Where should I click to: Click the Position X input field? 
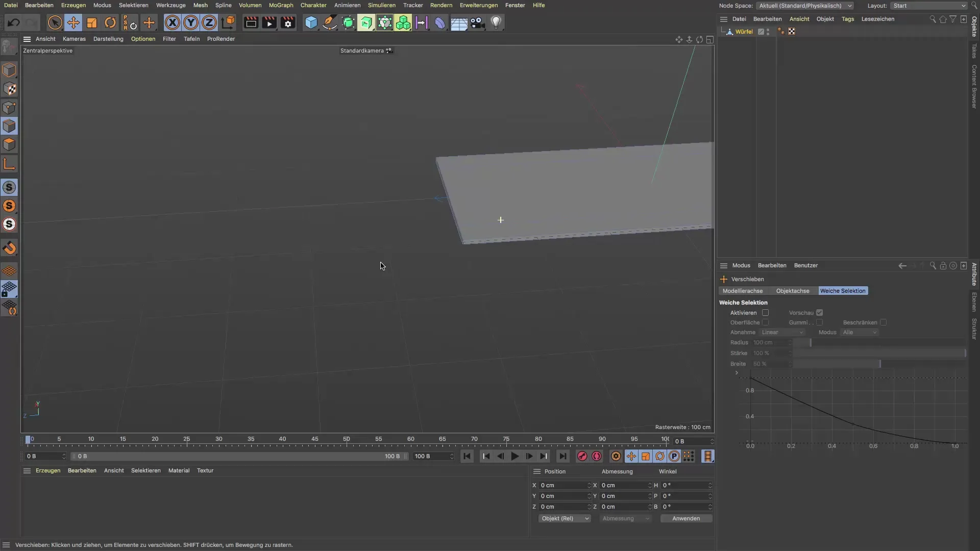click(565, 485)
